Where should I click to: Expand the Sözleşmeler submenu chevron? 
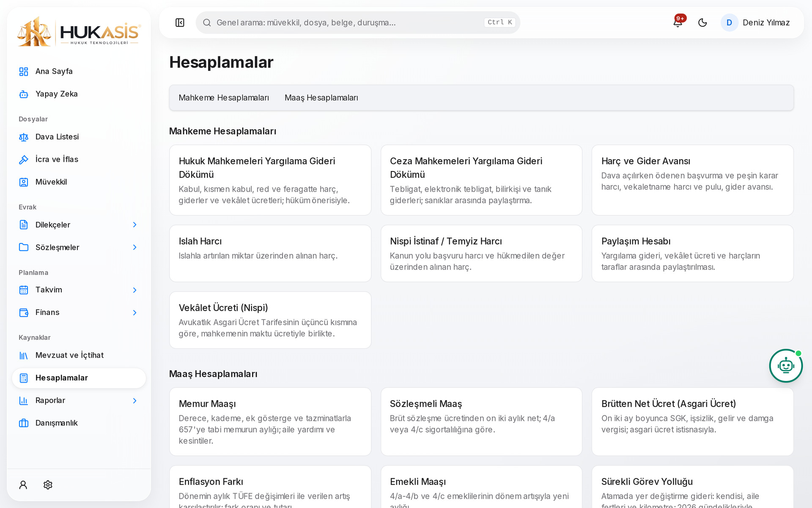pyautogui.click(x=134, y=247)
